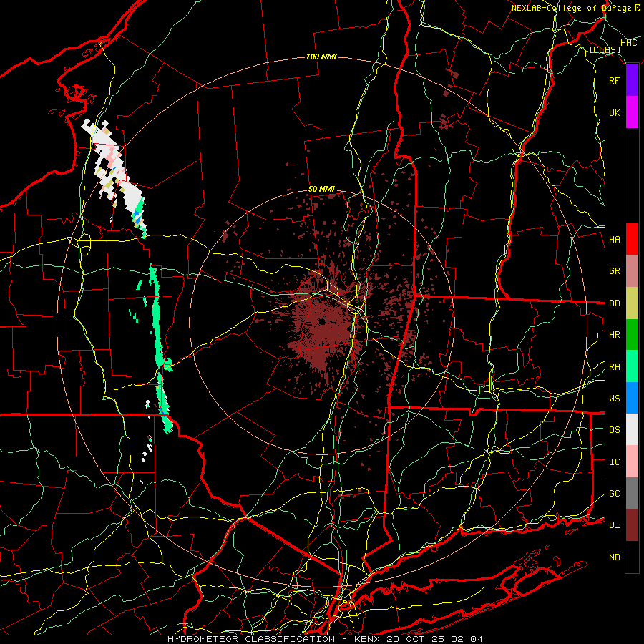Select the light pink IC legend swatch
Viewport: 644px width, 644px height.
pos(632,462)
